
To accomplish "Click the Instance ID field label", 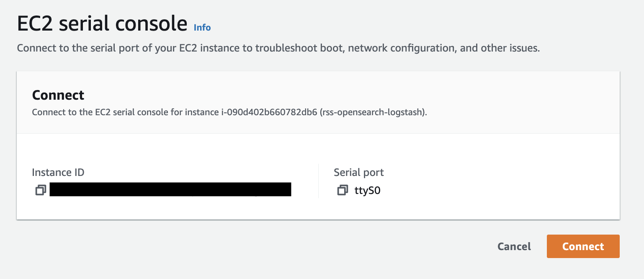I will 58,172.
